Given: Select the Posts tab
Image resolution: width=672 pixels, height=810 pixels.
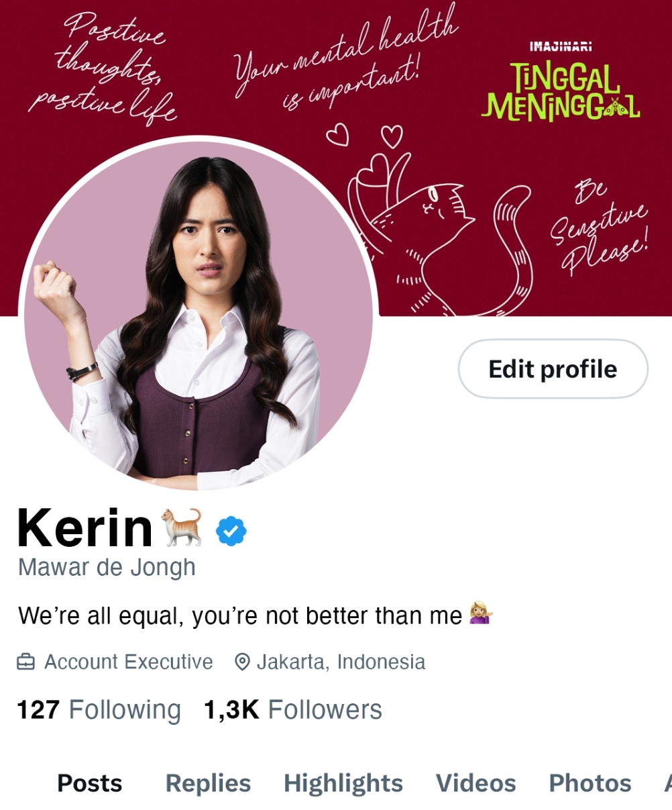Looking at the screenshot, I should (x=90, y=783).
